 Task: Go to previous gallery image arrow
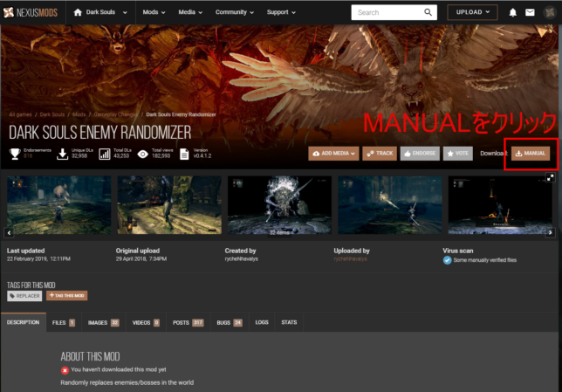[9, 233]
